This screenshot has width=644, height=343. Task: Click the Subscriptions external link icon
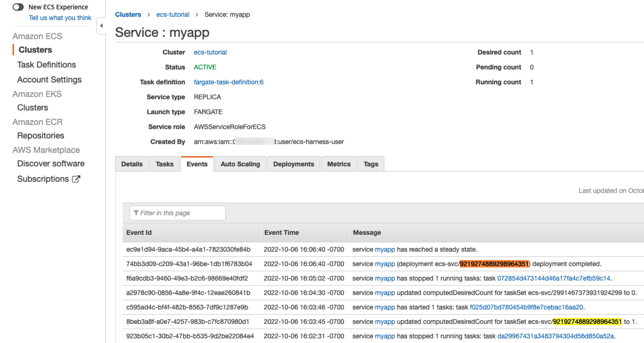click(x=76, y=179)
